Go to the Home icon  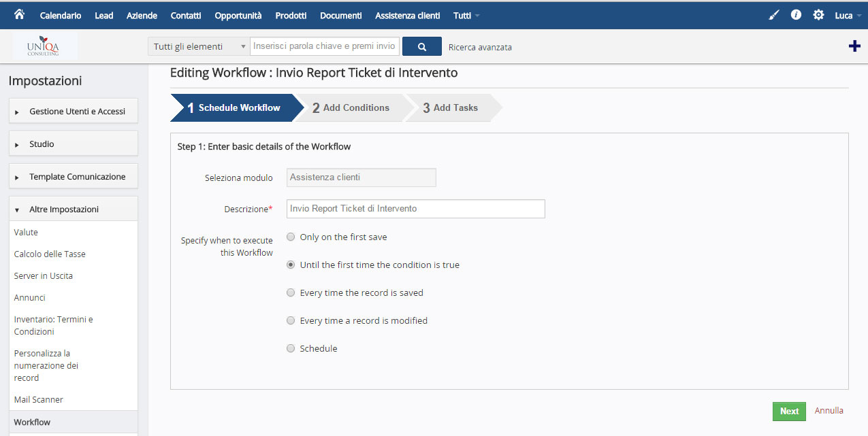tap(19, 14)
